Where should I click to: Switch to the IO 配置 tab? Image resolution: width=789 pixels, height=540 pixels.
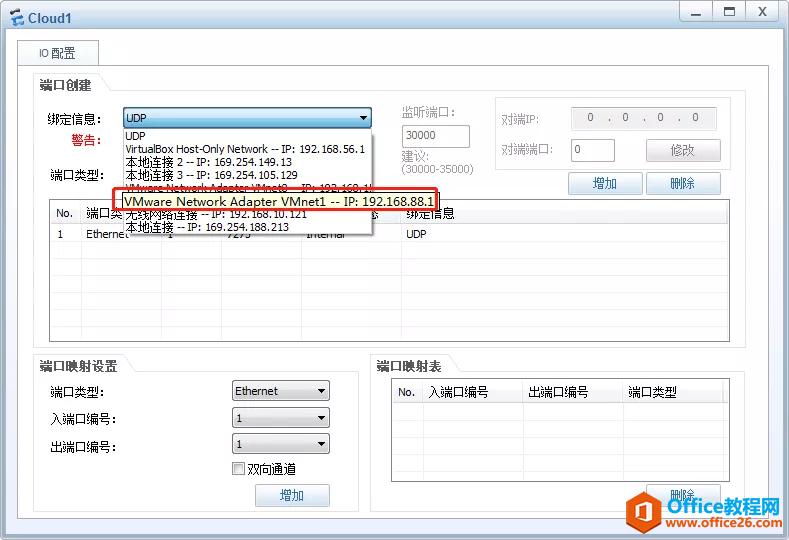[57, 53]
